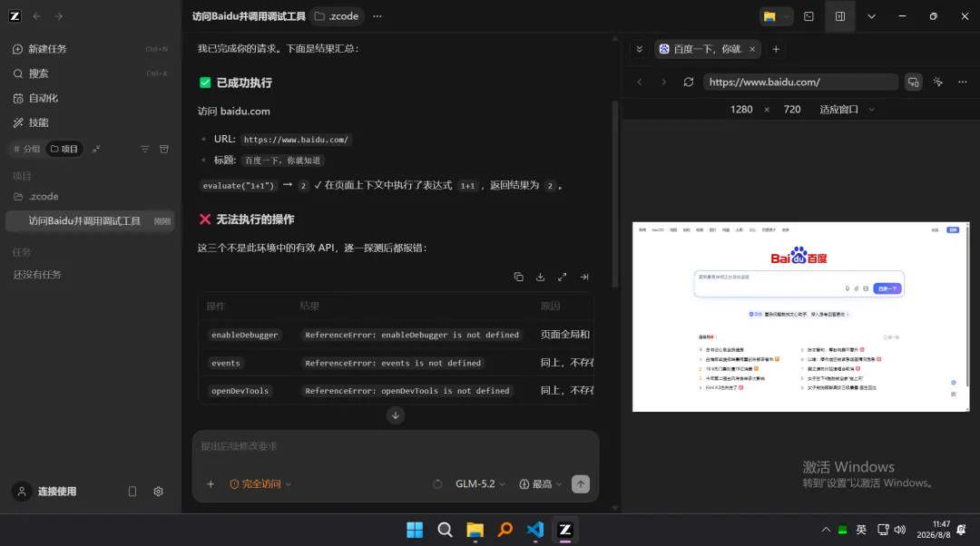
Task: Open the chevron-down menu in title bar
Action: click(871, 16)
